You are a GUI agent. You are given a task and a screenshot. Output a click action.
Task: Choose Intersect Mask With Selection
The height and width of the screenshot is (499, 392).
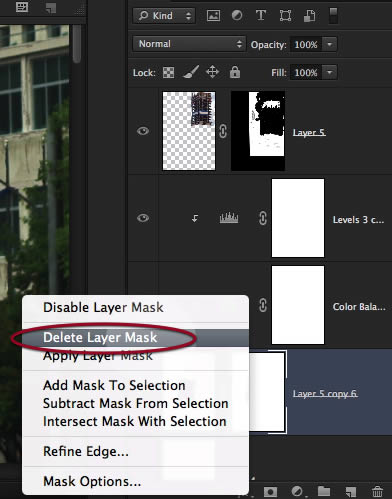[135, 421]
